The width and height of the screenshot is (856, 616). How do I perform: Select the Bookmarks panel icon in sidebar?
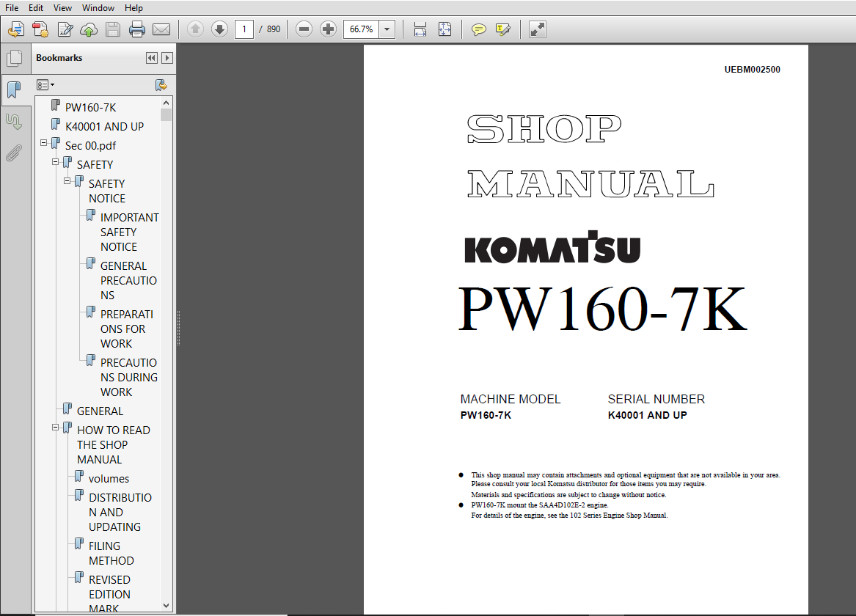pyautogui.click(x=15, y=90)
